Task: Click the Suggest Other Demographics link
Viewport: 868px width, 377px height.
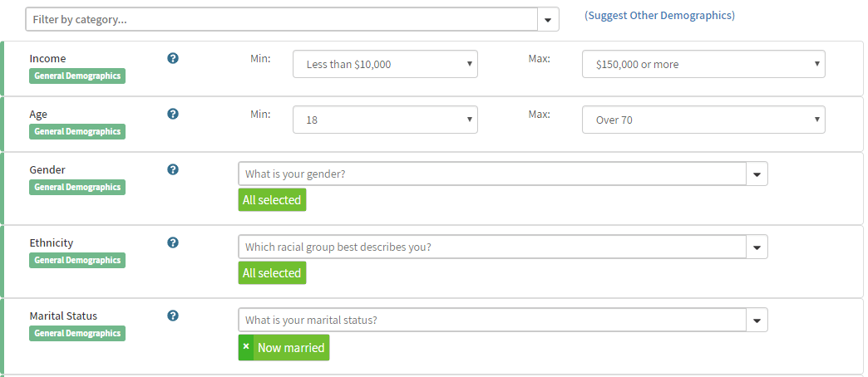Action: pyautogui.click(x=659, y=16)
